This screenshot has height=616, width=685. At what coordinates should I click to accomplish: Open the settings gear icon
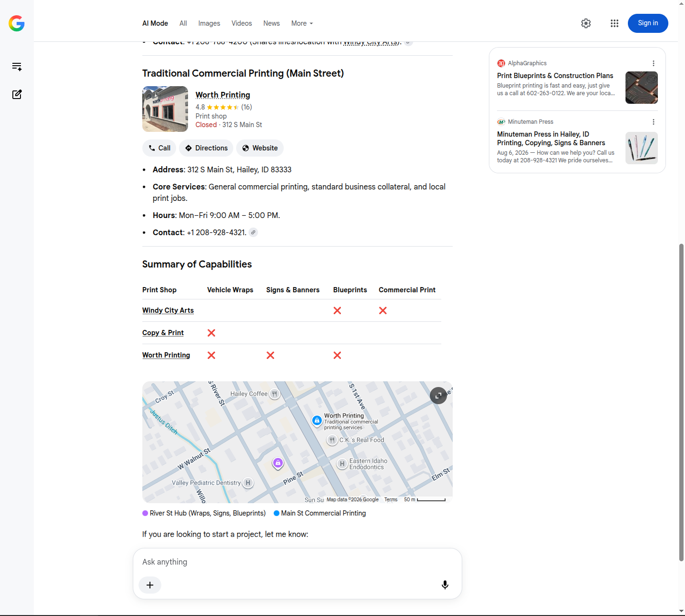tap(586, 23)
